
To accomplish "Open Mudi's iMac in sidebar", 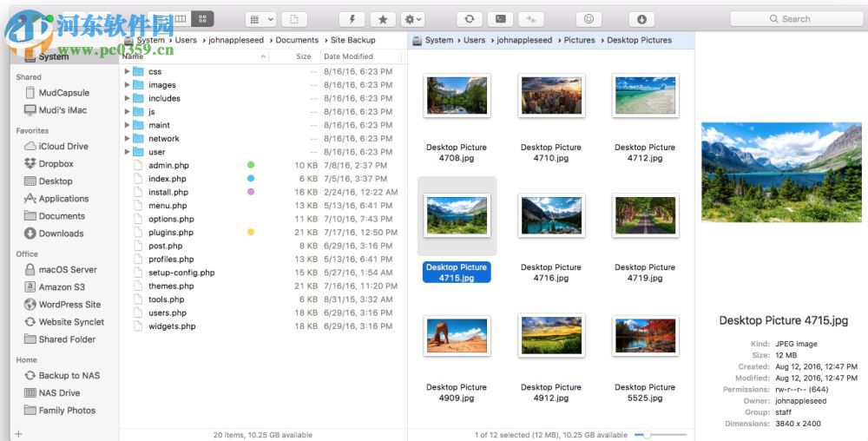I will (x=56, y=110).
